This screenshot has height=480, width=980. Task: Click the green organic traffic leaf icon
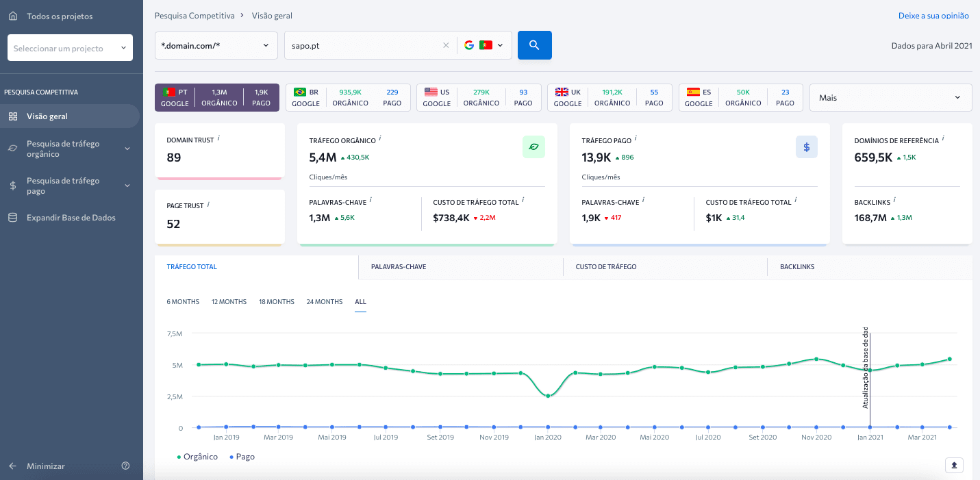[534, 147]
